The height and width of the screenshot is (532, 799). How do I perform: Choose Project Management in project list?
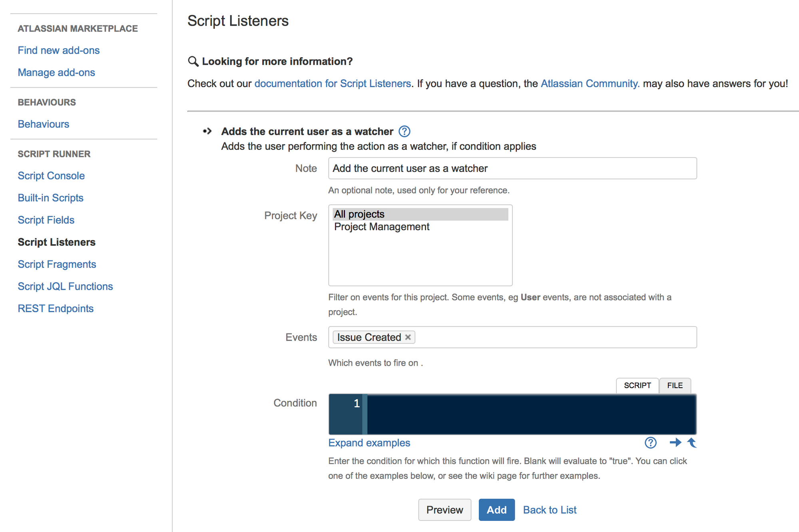click(382, 227)
